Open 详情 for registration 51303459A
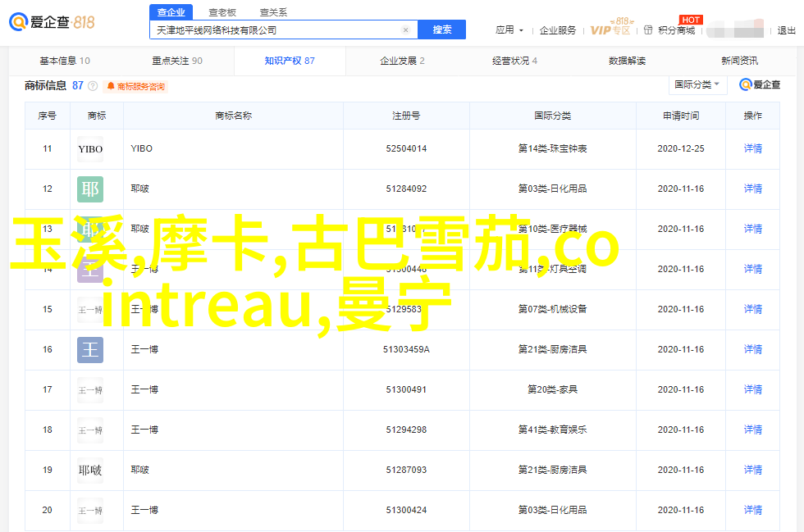804x532 pixels. [x=753, y=349]
